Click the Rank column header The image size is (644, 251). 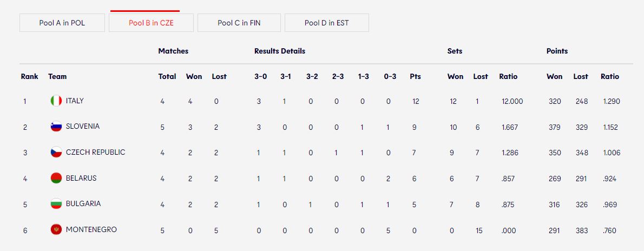click(x=30, y=76)
